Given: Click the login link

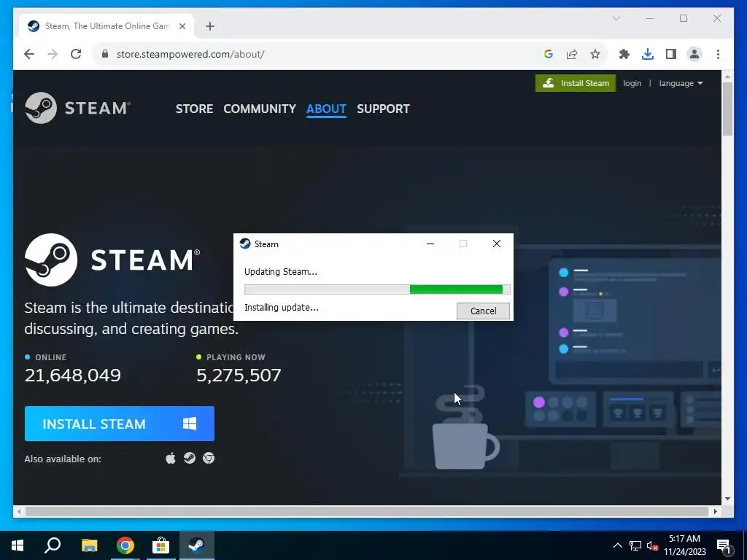Looking at the screenshot, I should 632,83.
